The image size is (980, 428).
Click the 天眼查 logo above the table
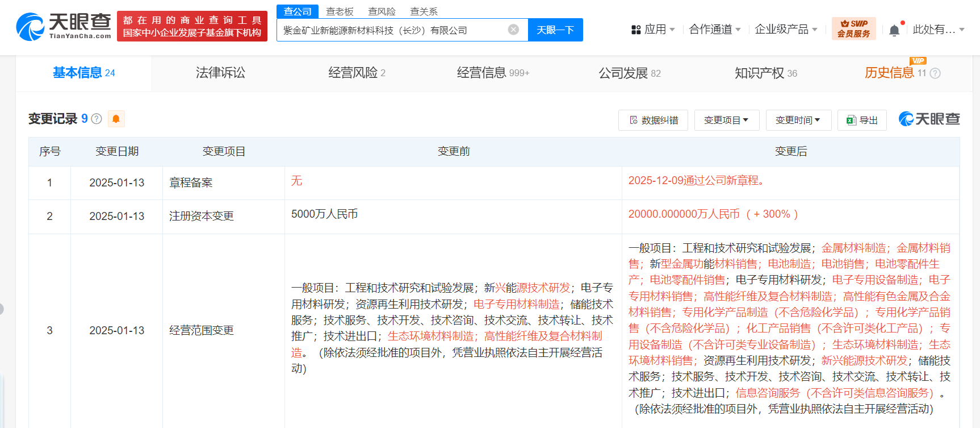coord(929,119)
